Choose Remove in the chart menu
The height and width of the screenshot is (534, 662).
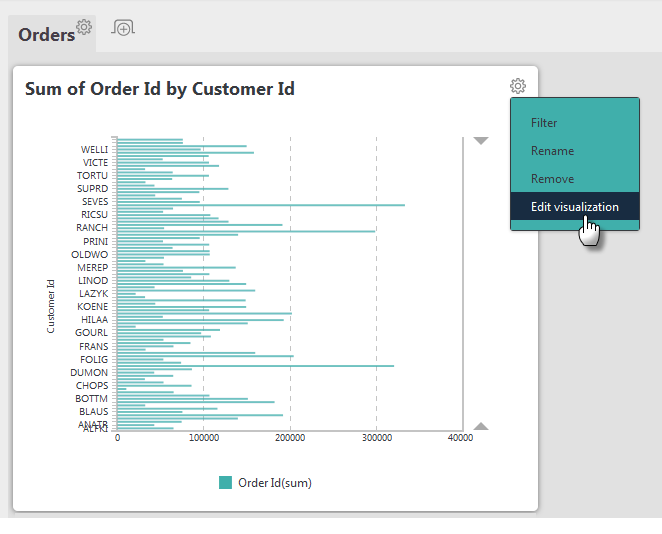[x=552, y=179]
